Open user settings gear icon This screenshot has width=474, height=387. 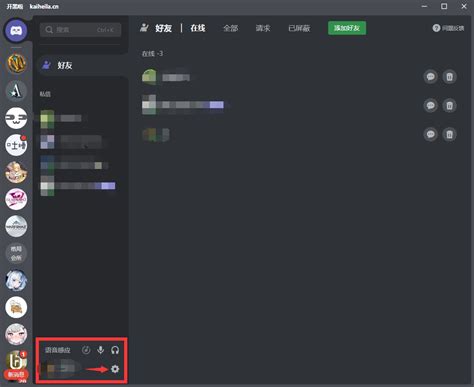(115, 369)
